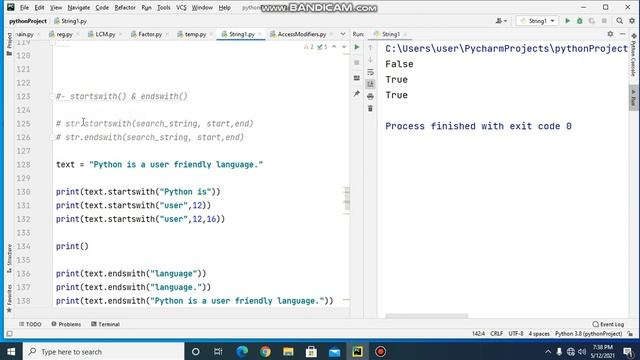Open the TODO tool window
This screenshot has width=640, height=360.
click(30, 324)
